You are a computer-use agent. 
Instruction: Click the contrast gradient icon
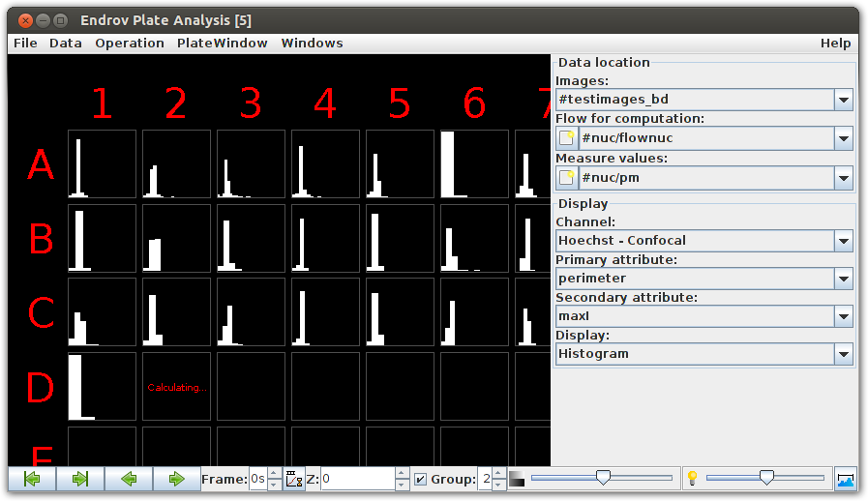point(517,479)
